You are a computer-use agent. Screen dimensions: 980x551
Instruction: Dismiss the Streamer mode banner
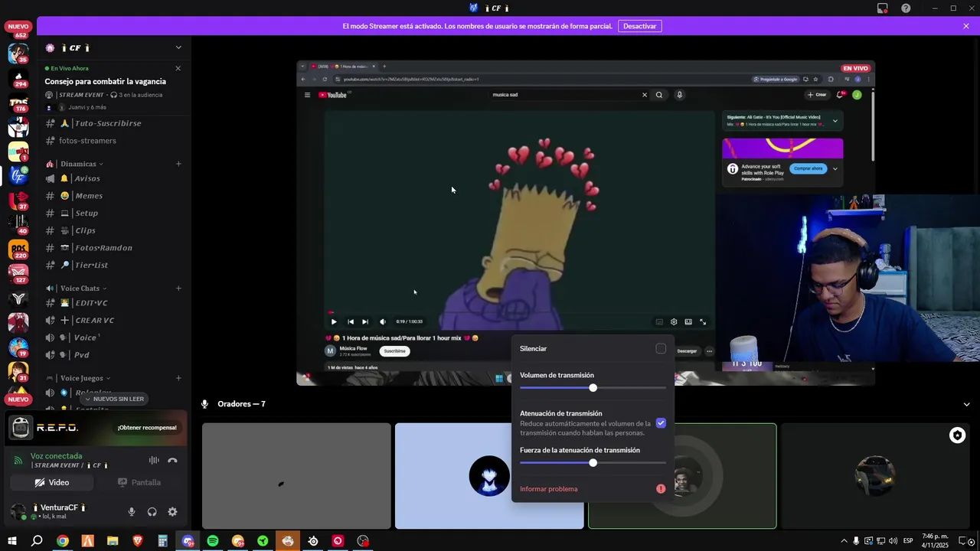coord(966,26)
